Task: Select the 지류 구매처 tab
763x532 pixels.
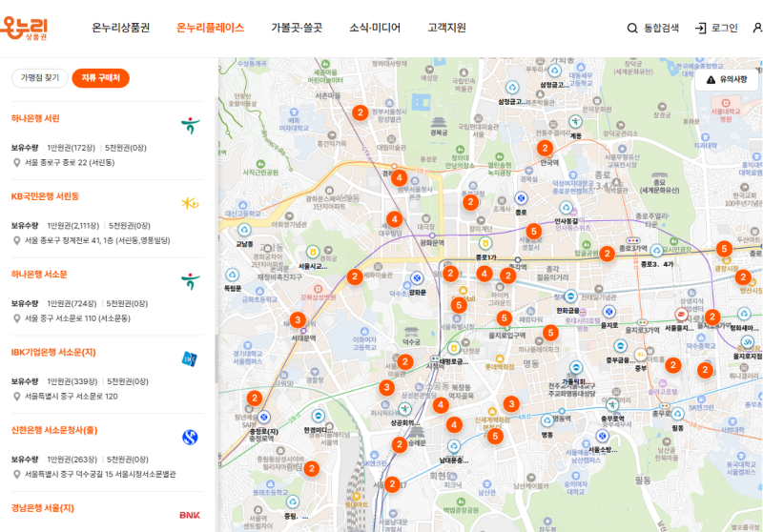Action: (101, 78)
